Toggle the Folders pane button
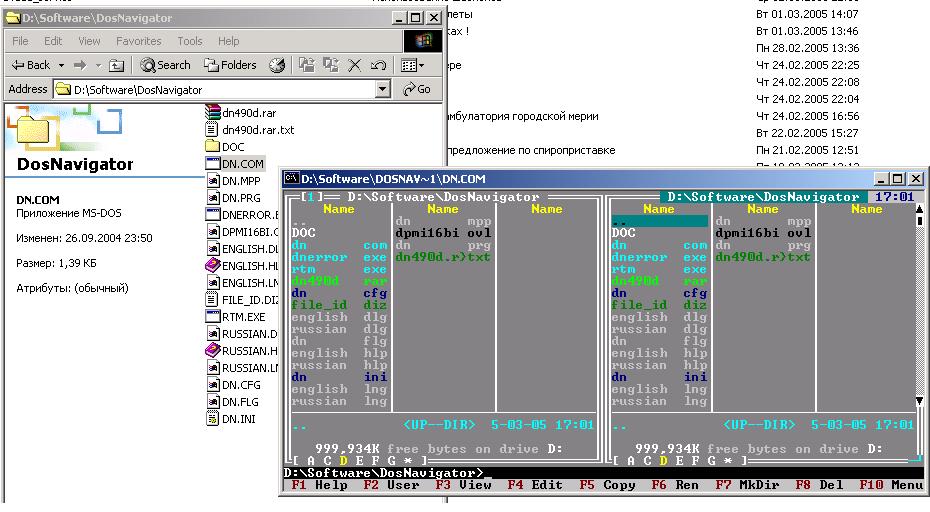 pyautogui.click(x=230, y=65)
